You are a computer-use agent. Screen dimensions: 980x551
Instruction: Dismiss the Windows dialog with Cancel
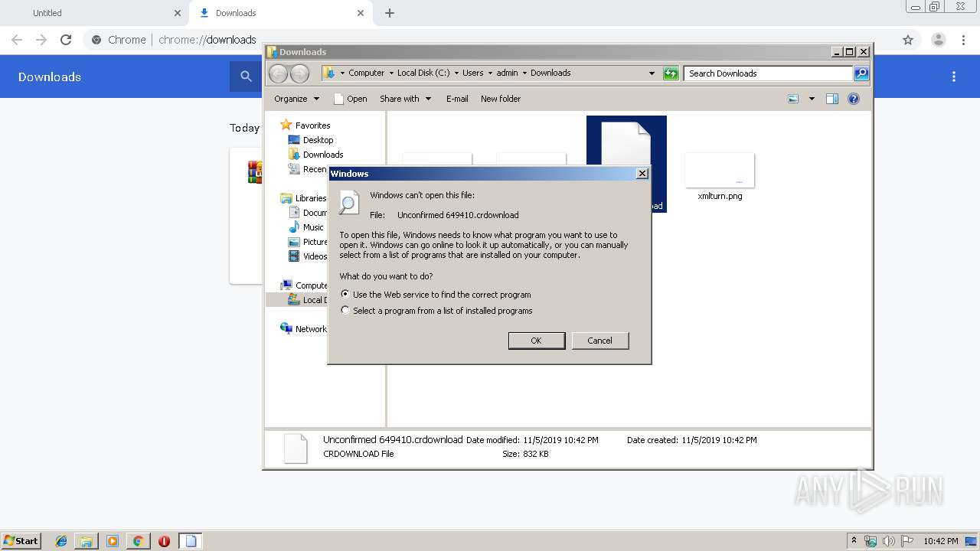600,341
